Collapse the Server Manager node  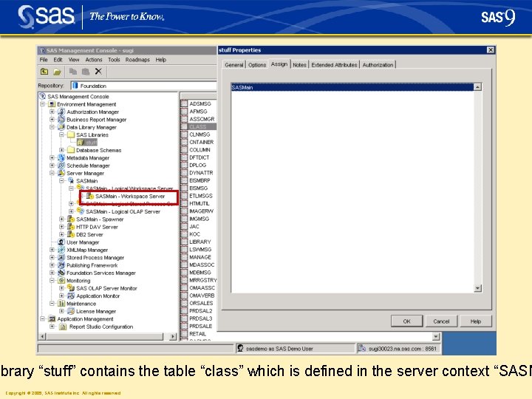pyautogui.click(x=52, y=173)
